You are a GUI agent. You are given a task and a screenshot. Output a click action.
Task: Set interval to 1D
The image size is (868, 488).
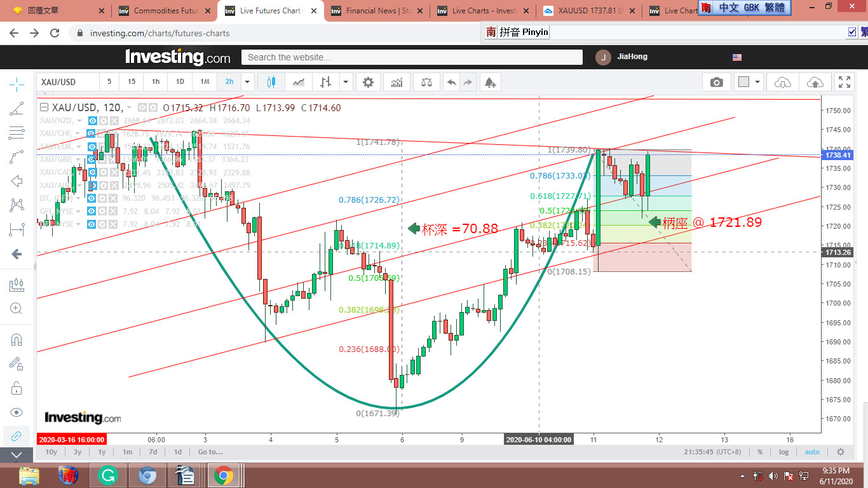point(180,82)
